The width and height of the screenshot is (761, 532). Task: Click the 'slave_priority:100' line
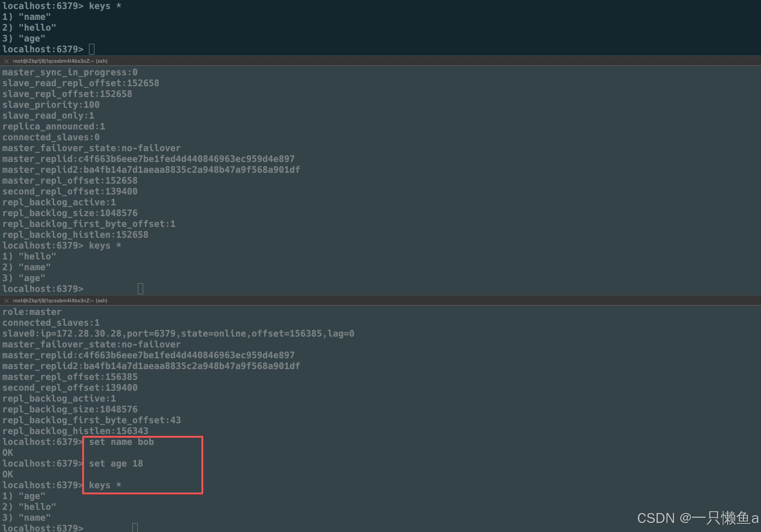[51, 105]
